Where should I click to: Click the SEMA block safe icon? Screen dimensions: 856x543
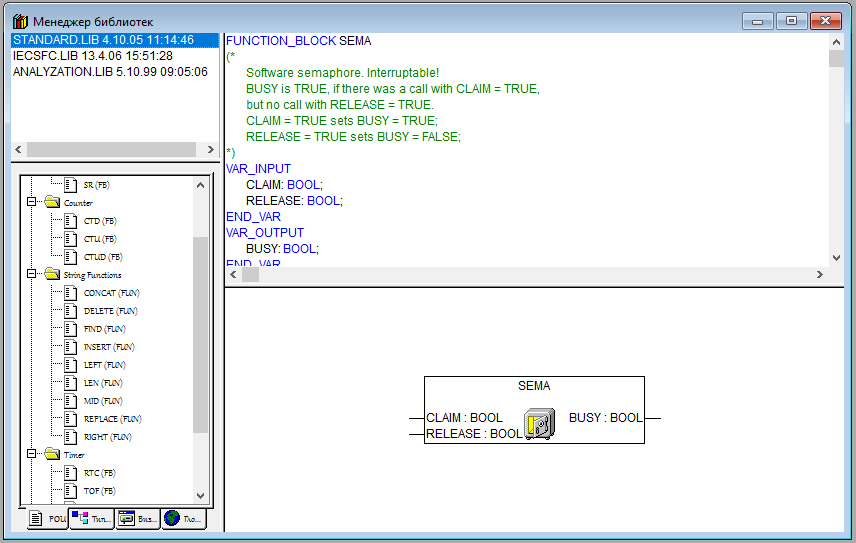pos(538,424)
